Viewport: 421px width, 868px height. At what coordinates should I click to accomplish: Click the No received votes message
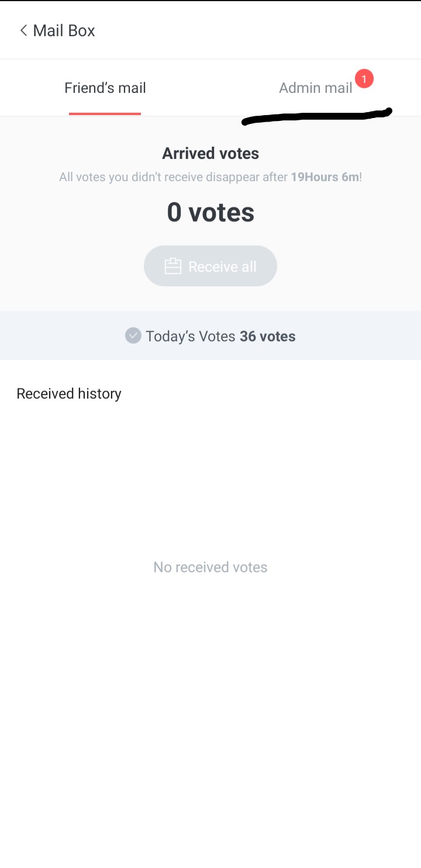[210, 568]
